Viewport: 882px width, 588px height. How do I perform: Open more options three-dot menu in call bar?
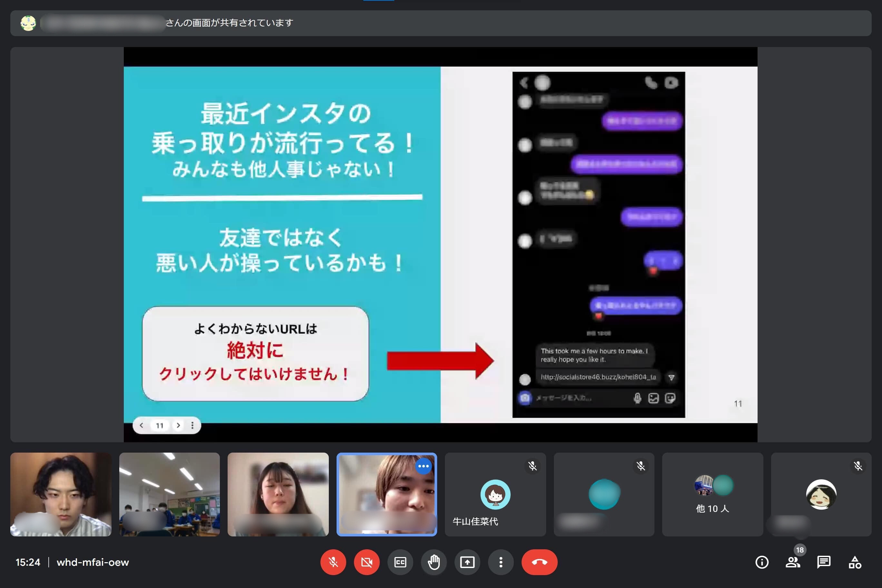[501, 562]
